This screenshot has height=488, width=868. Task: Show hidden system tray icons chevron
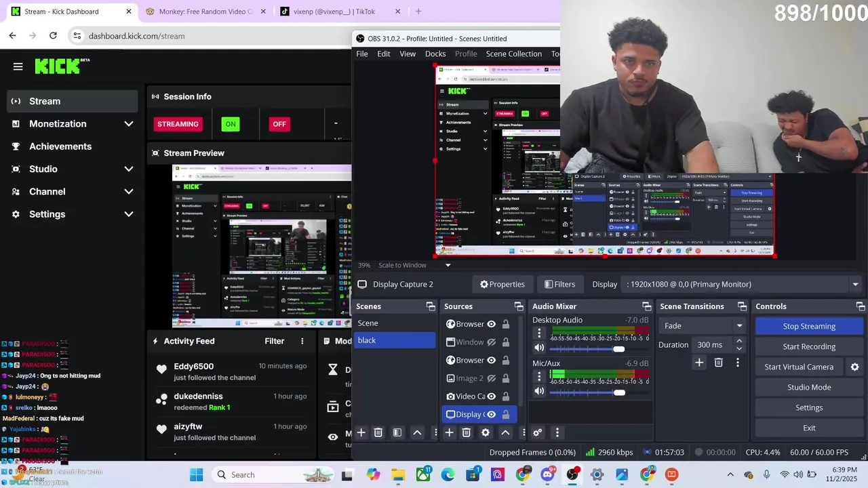point(730,474)
